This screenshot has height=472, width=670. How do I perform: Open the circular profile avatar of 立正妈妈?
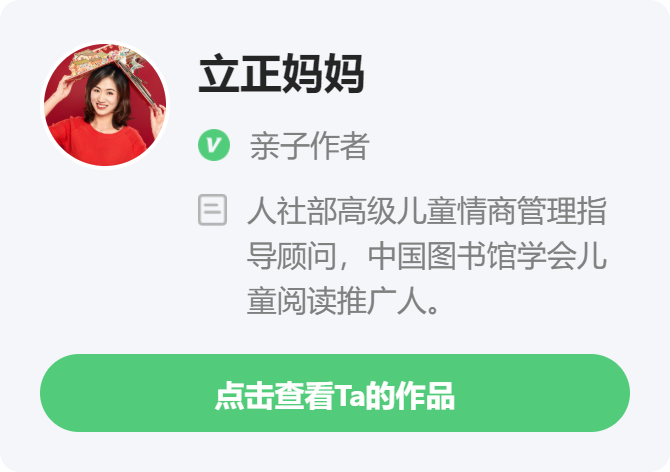[x=105, y=105]
